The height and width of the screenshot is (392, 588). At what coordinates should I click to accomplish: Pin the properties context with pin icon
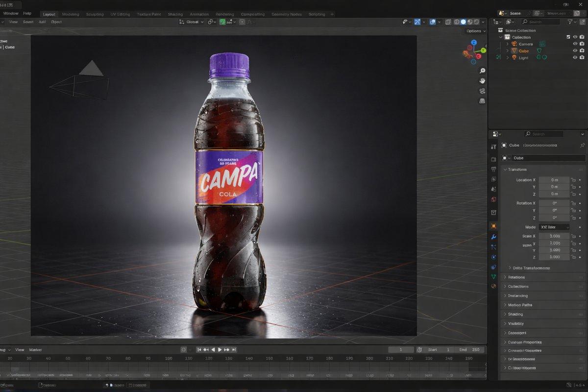pos(582,146)
